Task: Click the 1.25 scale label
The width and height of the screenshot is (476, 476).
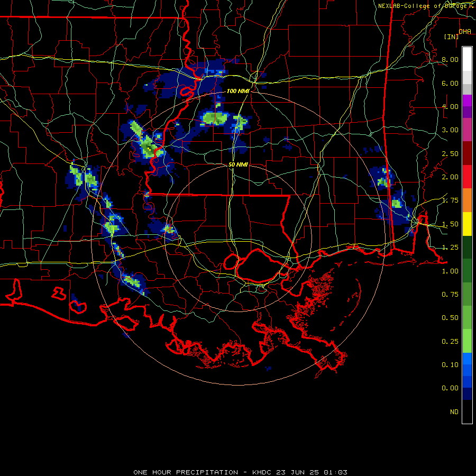Action: (450, 248)
